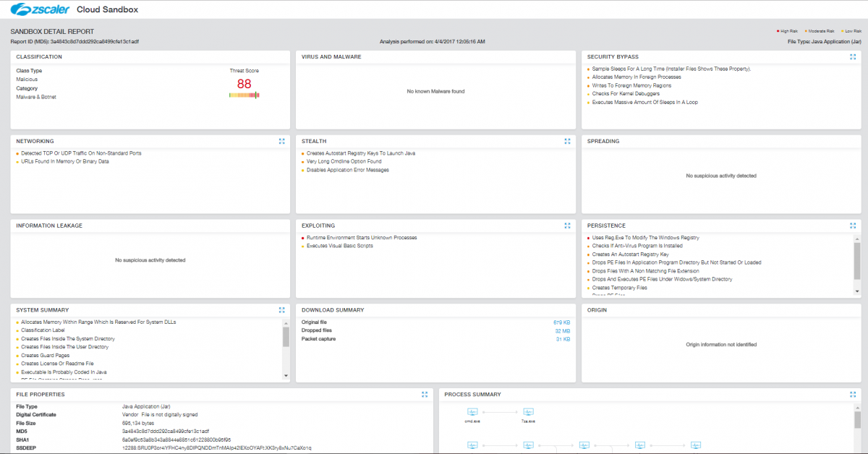Click the Process Summary scrollbar
Viewport: 868px width, 454px height.
click(x=858, y=416)
